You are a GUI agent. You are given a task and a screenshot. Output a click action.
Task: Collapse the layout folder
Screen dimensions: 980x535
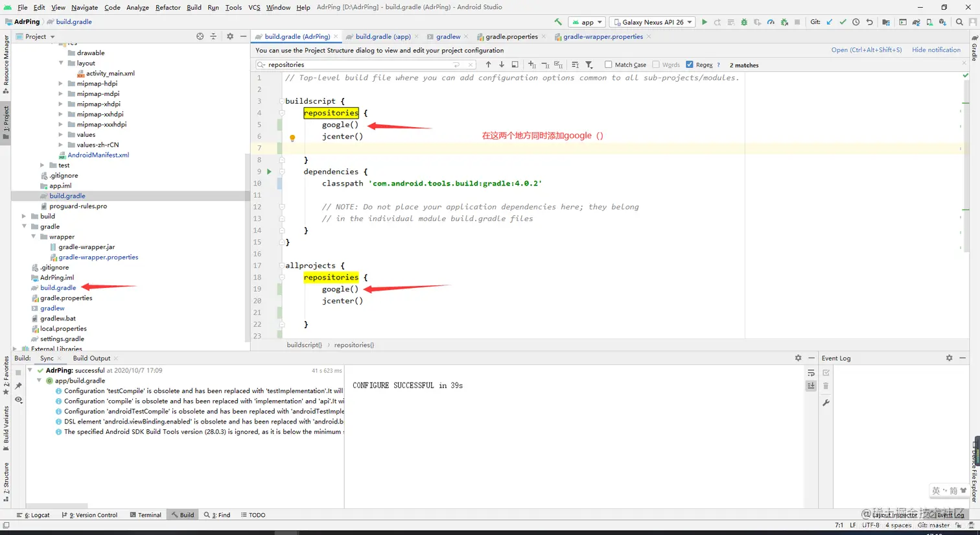pos(61,63)
